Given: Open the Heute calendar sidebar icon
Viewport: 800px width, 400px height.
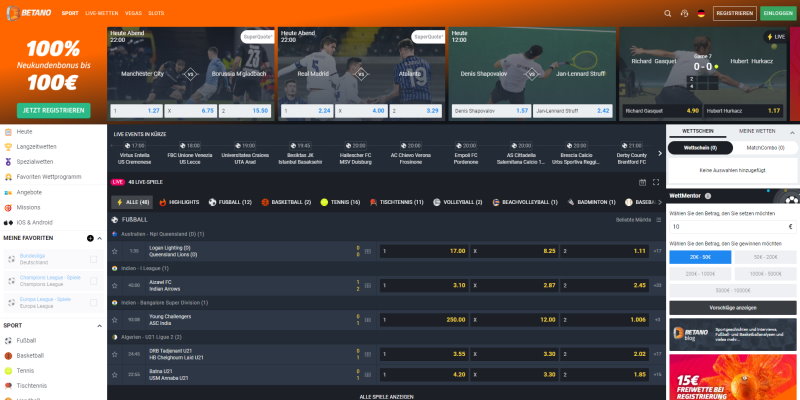Looking at the screenshot, I should [8, 132].
